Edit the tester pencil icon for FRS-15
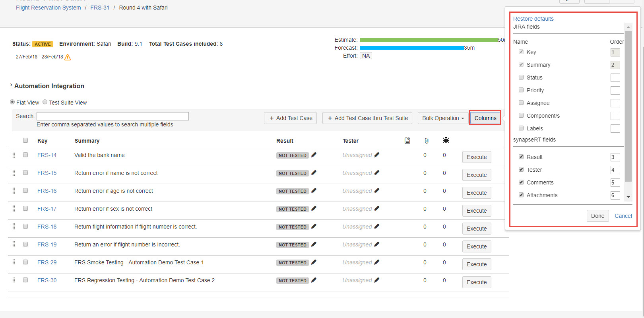The width and height of the screenshot is (644, 318). tap(377, 173)
